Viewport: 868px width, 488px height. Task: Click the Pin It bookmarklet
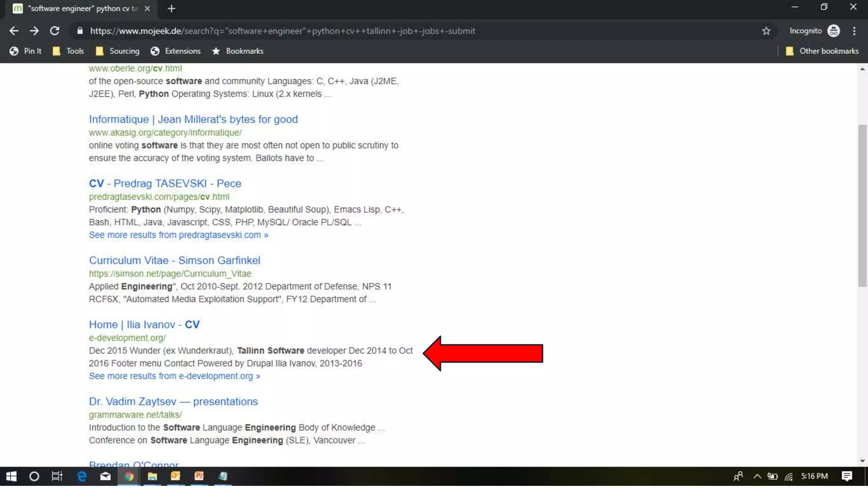point(26,51)
